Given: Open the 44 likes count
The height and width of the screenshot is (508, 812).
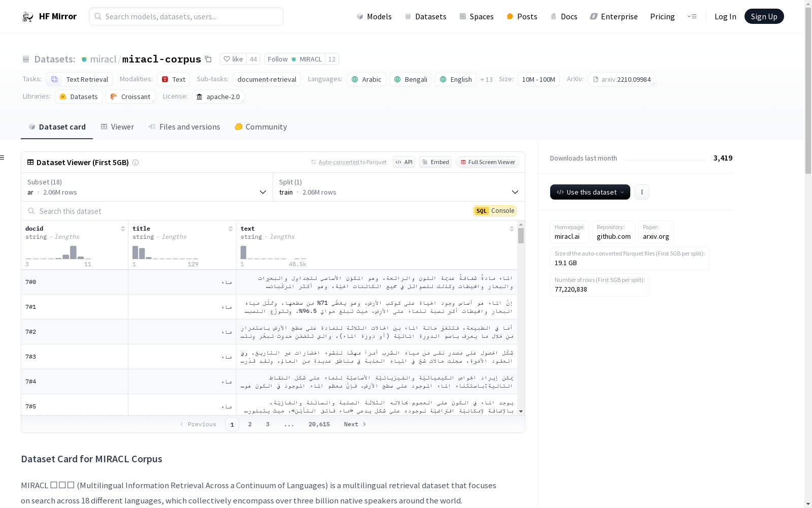Looking at the screenshot, I should [253, 59].
